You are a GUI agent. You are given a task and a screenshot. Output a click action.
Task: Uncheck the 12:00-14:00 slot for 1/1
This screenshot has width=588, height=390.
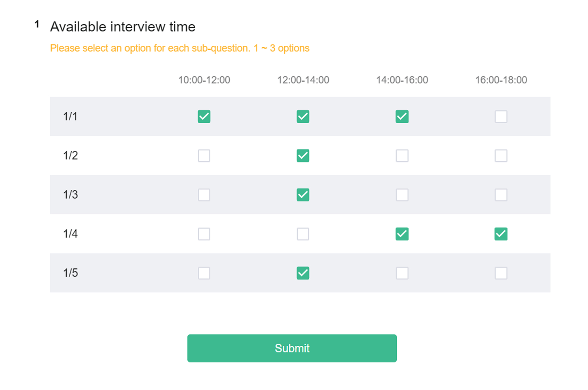[x=303, y=116]
